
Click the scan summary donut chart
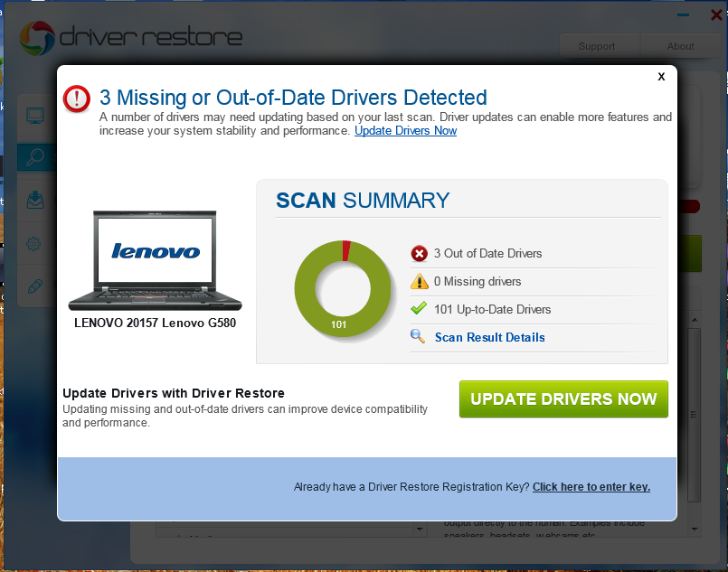[343, 288]
